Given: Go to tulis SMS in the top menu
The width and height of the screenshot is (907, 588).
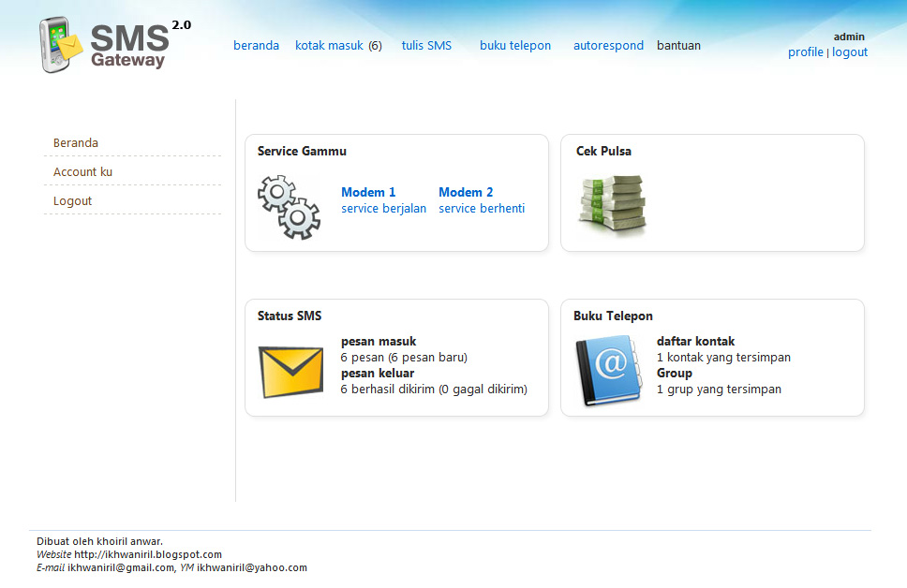Looking at the screenshot, I should pyautogui.click(x=426, y=45).
